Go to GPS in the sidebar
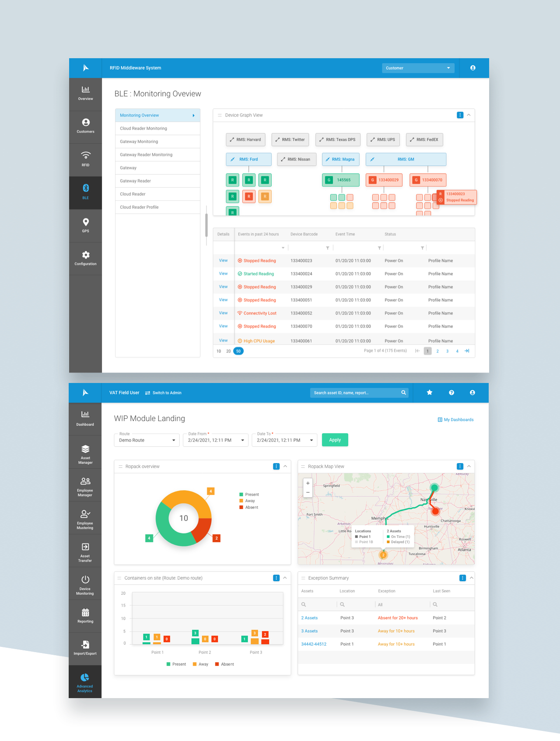This screenshot has height=741, width=560. 86,225
